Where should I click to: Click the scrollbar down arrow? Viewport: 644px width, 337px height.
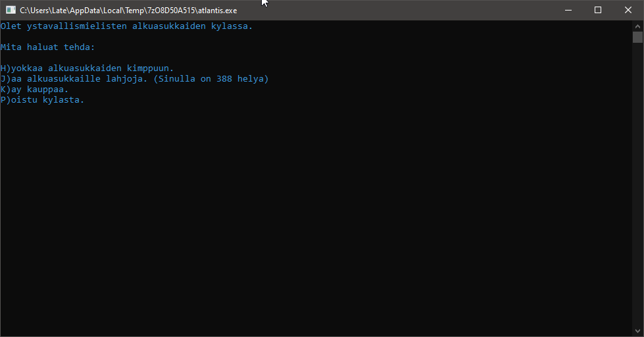pos(637,331)
